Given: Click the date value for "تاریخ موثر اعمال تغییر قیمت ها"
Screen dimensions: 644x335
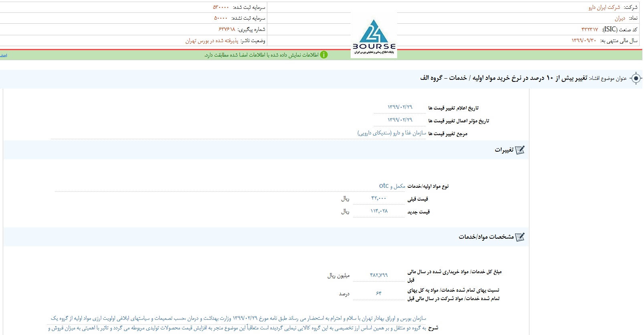Looking at the screenshot, I should pos(400,120).
